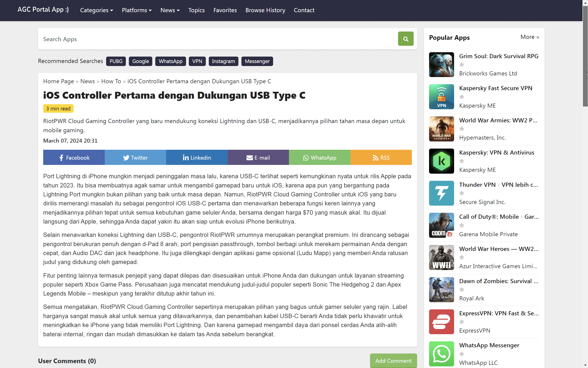Share article on Linkedin

pyautogui.click(x=197, y=158)
